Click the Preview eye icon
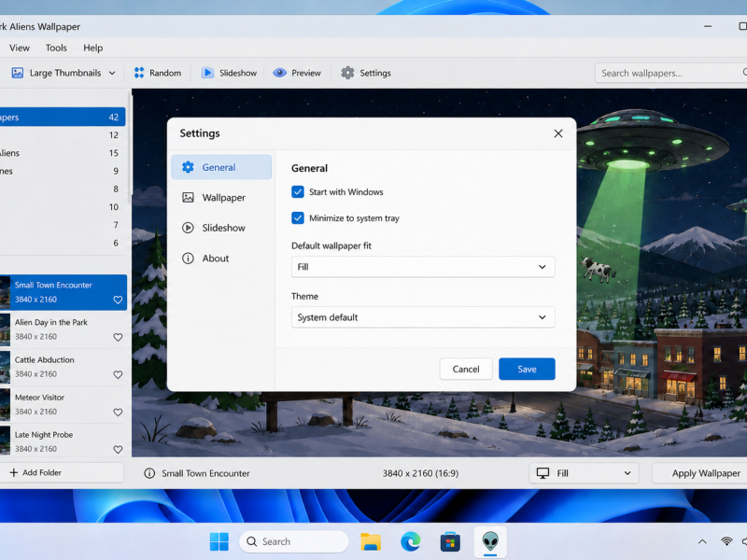 tap(279, 73)
